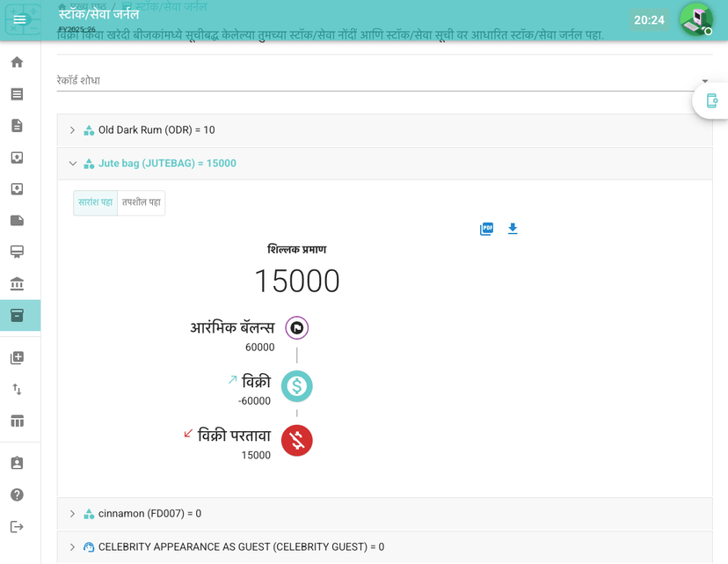Image resolution: width=728 pixels, height=564 pixels.
Task: Click the teal विक्री dollar icon
Action: [296, 386]
